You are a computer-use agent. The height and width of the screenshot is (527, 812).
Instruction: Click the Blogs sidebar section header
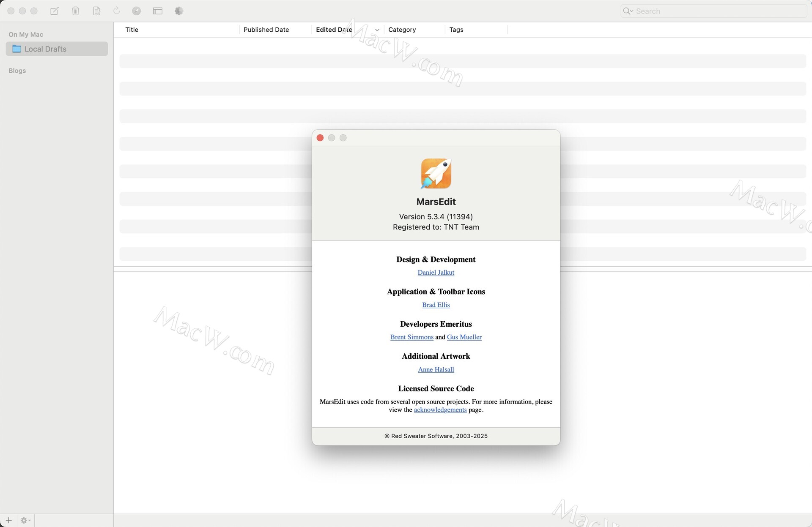click(17, 71)
